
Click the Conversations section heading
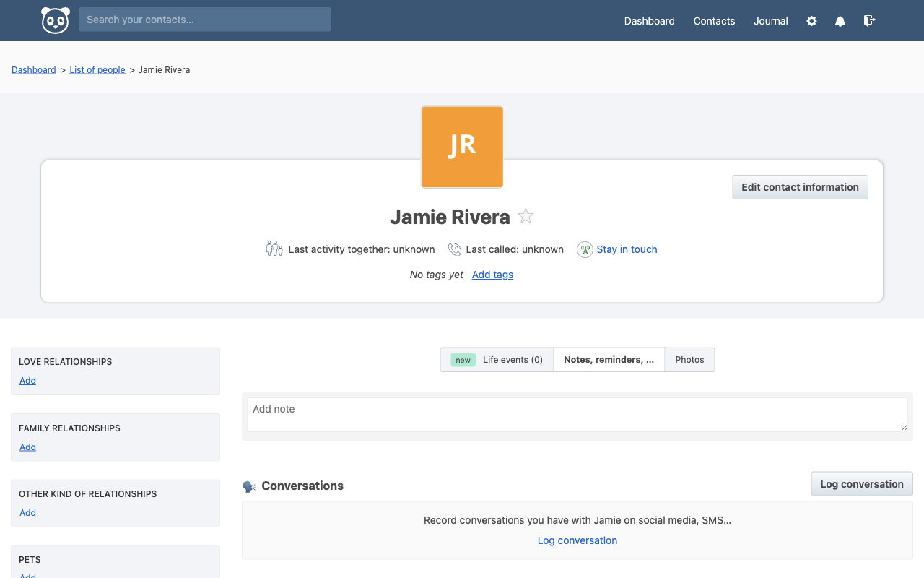(x=302, y=486)
